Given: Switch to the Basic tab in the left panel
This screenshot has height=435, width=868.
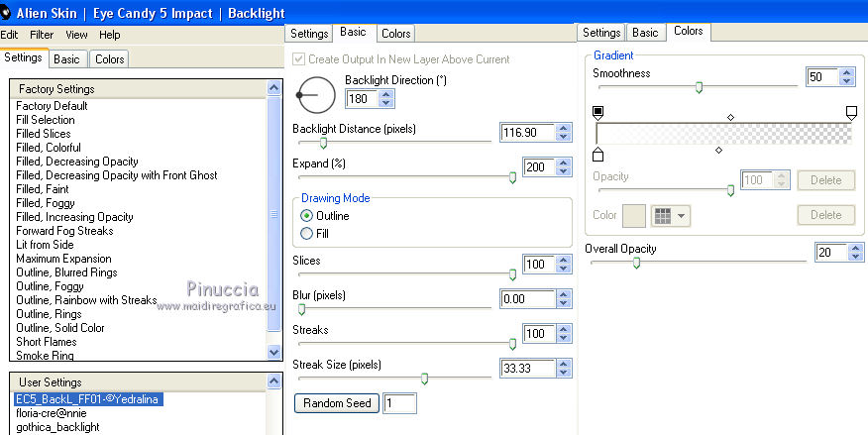Looking at the screenshot, I should [67, 59].
